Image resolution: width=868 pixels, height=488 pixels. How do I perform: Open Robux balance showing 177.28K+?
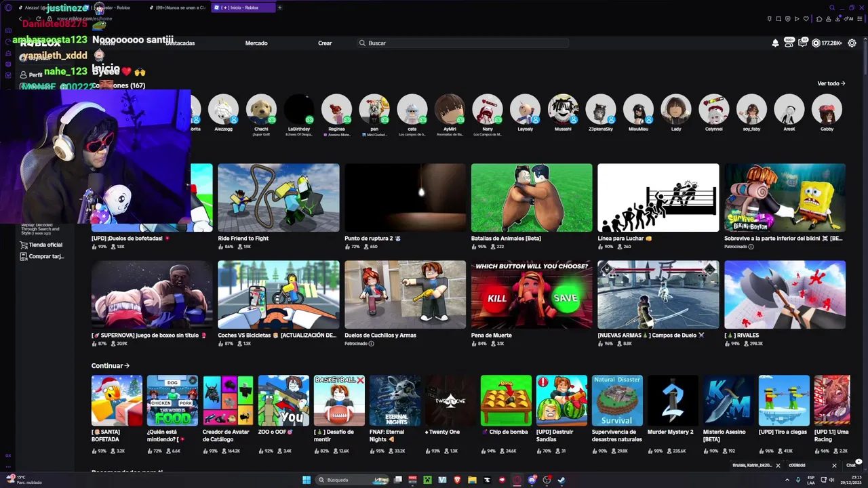pos(827,43)
